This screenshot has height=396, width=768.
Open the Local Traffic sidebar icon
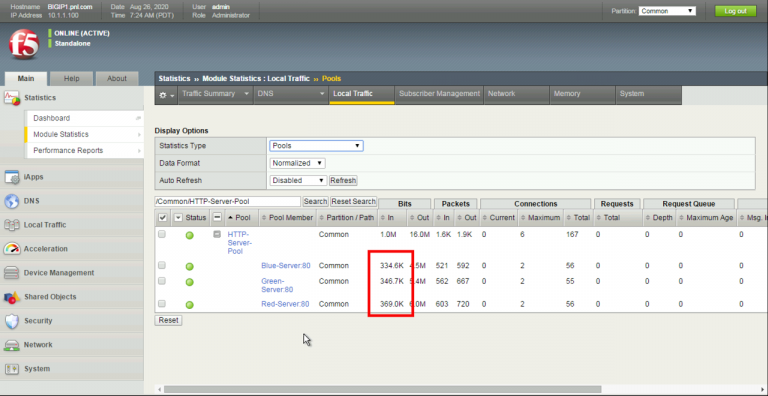point(12,225)
